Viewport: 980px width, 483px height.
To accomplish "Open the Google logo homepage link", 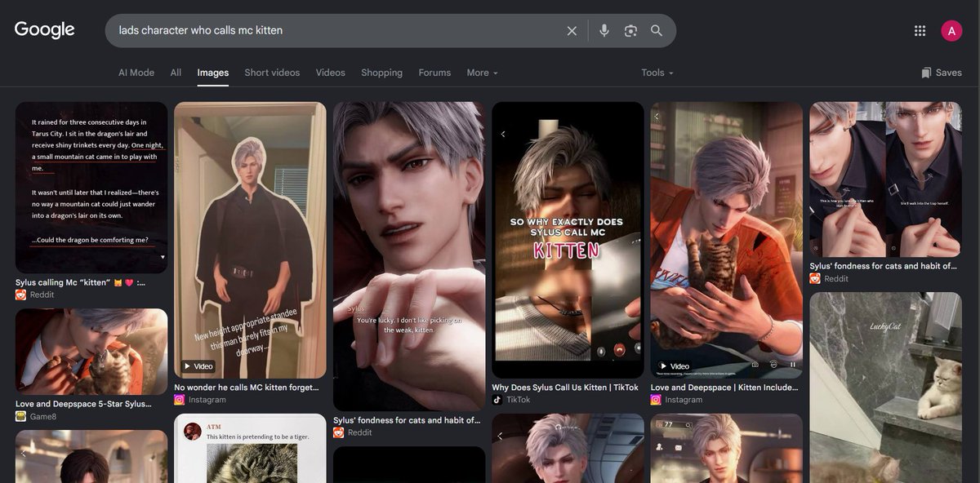I will point(45,30).
